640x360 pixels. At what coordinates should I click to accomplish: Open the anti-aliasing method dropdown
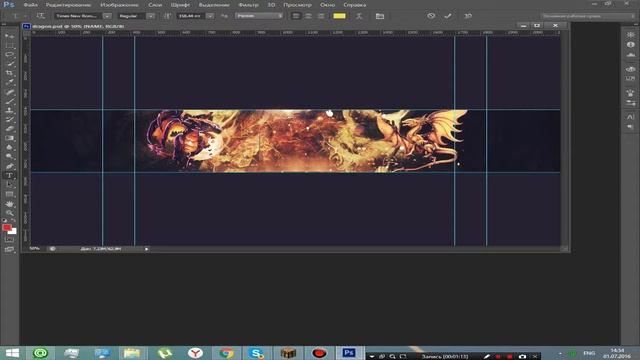[x=259, y=16]
